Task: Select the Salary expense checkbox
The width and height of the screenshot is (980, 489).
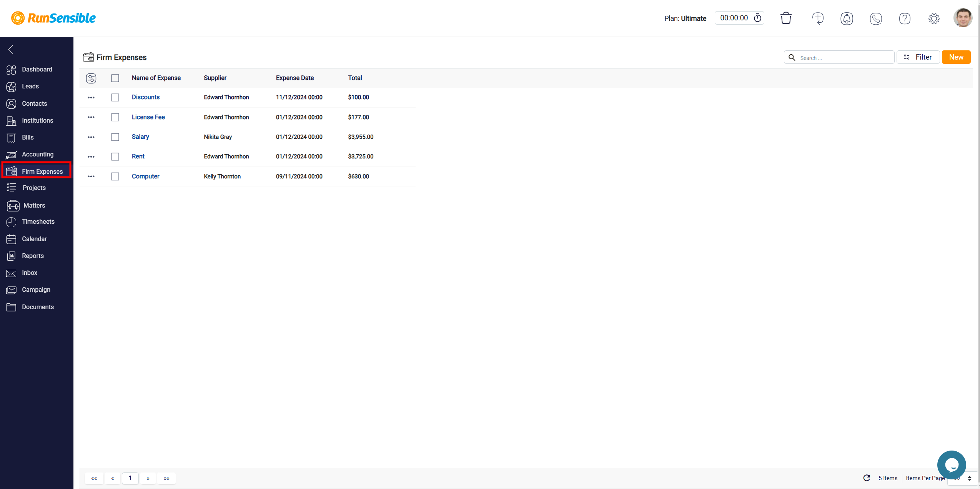Action: [x=115, y=136]
